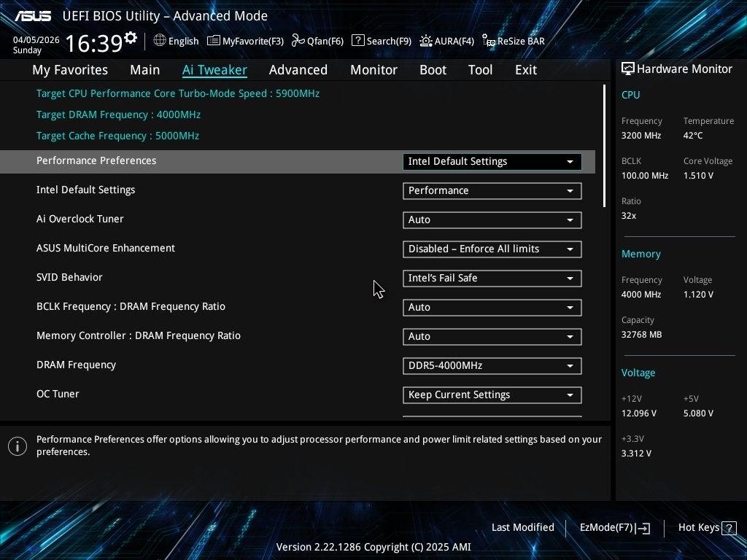Open MyFavorite(F3) from top toolbar
The image size is (747, 560).
click(x=245, y=41)
